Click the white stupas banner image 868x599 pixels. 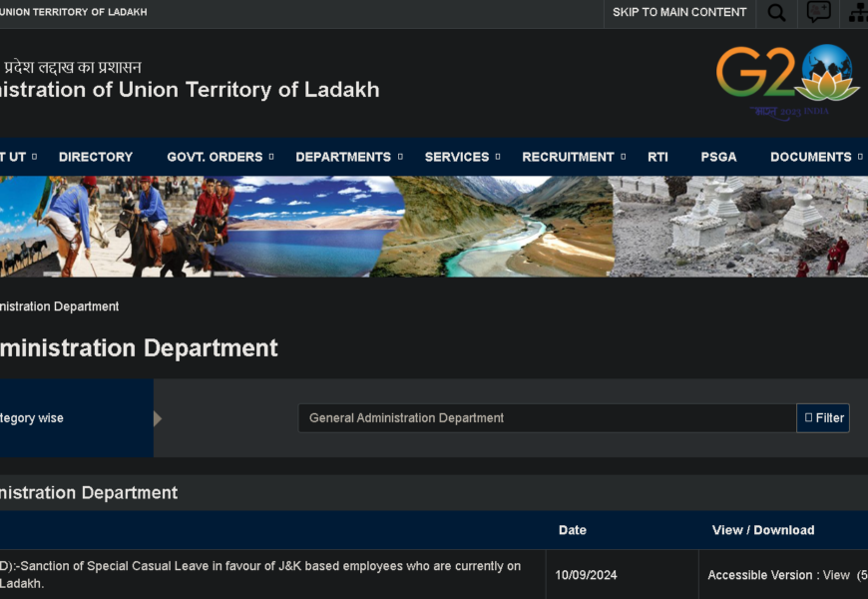[x=738, y=227]
